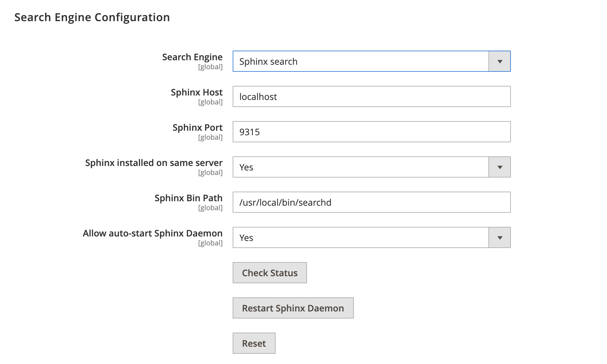Expand Sphinx installed on same server dropdown
Viewport: 607px width, 364px height.
click(361, 167)
